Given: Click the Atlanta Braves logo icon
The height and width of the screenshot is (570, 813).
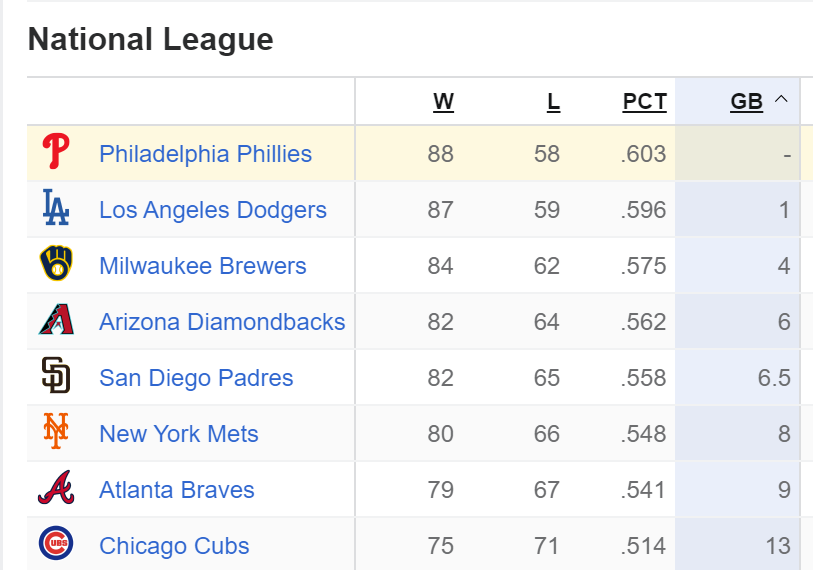Looking at the screenshot, I should [56, 490].
